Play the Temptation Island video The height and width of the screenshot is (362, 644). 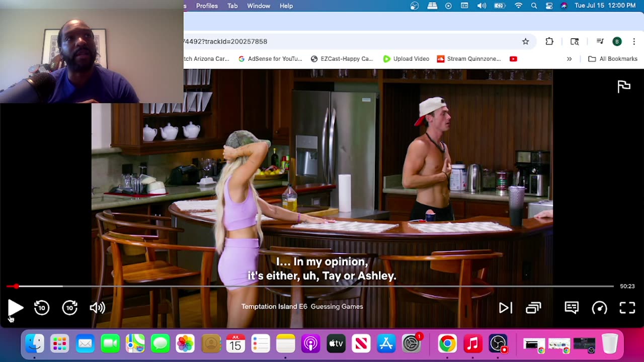pyautogui.click(x=16, y=308)
